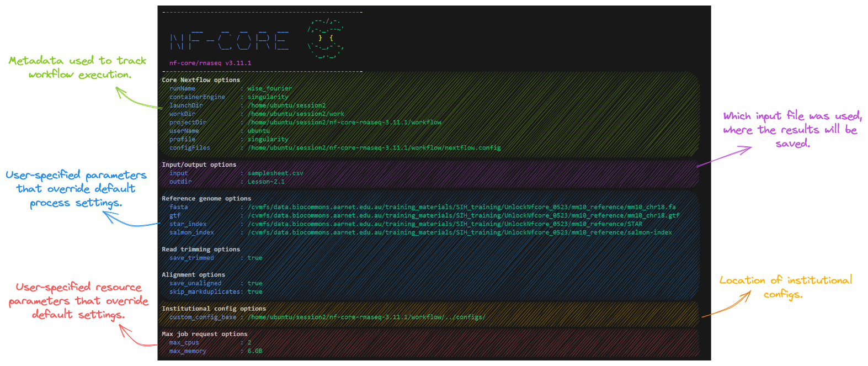Click the Read trimming options heading
Viewport: 868px width, 366px height.
[x=201, y=250]
